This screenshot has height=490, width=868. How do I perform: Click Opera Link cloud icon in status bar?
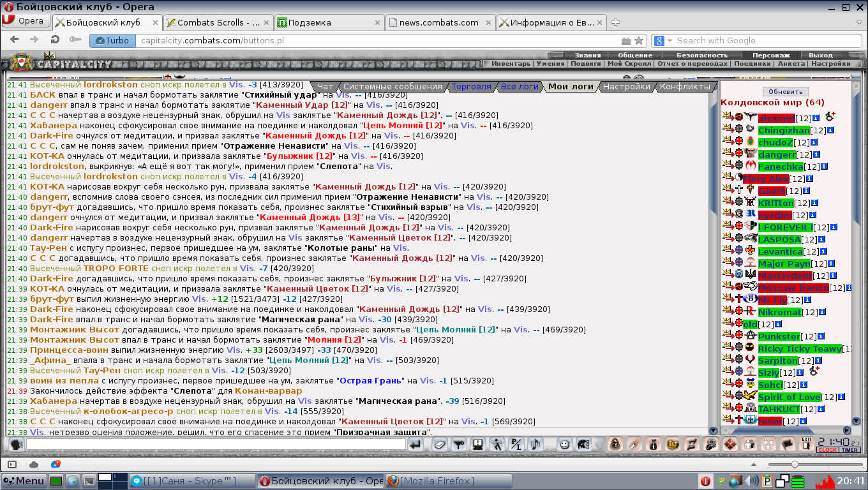(x=34, y=464)
